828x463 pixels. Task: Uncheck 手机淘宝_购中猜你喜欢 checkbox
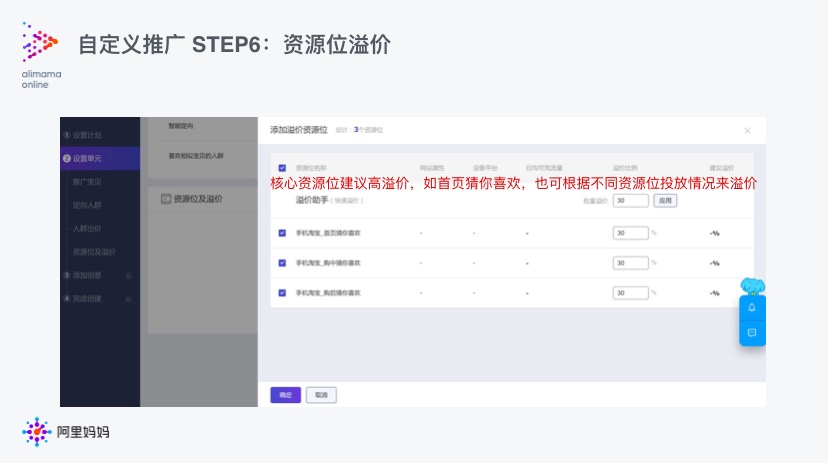(x=282, y=263)
